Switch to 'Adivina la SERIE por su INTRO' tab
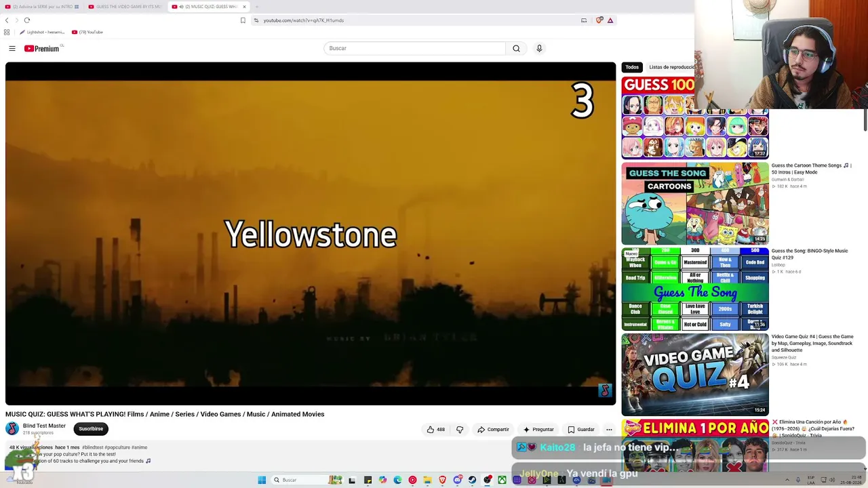This screenshot has height=488, width=868. [42, 7]
